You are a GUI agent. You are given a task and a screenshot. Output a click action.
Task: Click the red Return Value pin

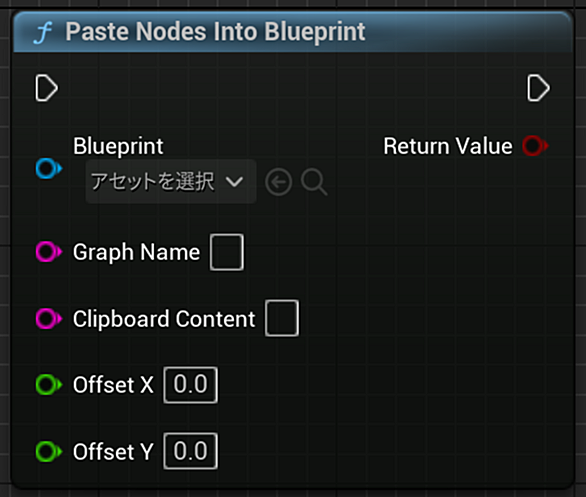[535, 146]
